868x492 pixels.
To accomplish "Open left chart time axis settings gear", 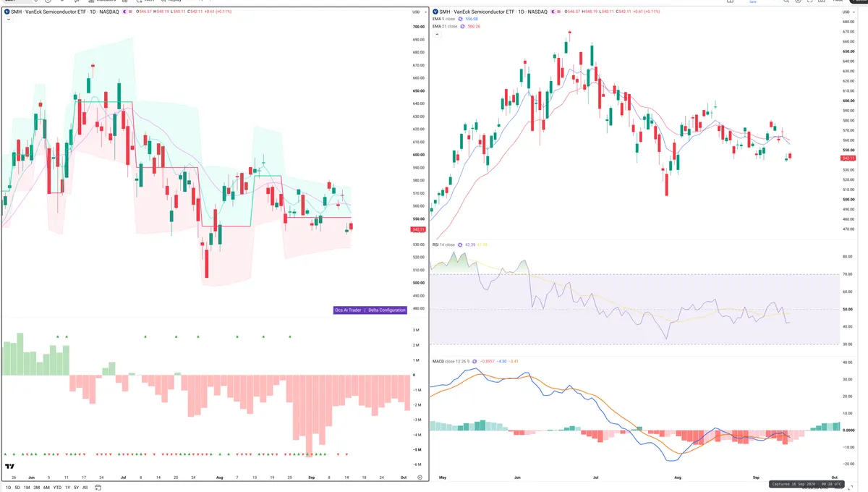I will 420,478.
